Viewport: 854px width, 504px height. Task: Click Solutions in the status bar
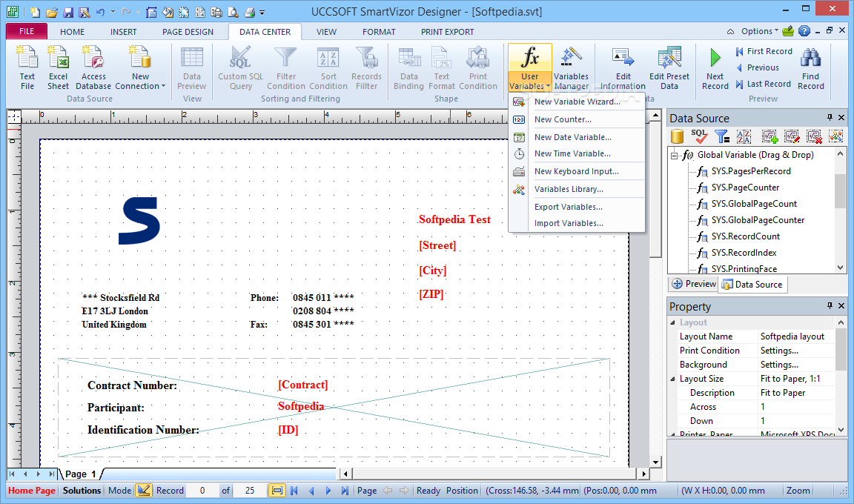(x=82, y=491)
